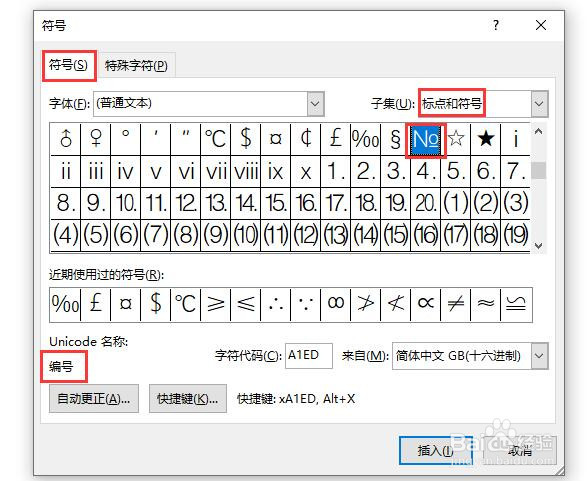This screenshot has height=481, width=587.
Task: Select the female symbol ♀ in grid
Action: (95, 139)
